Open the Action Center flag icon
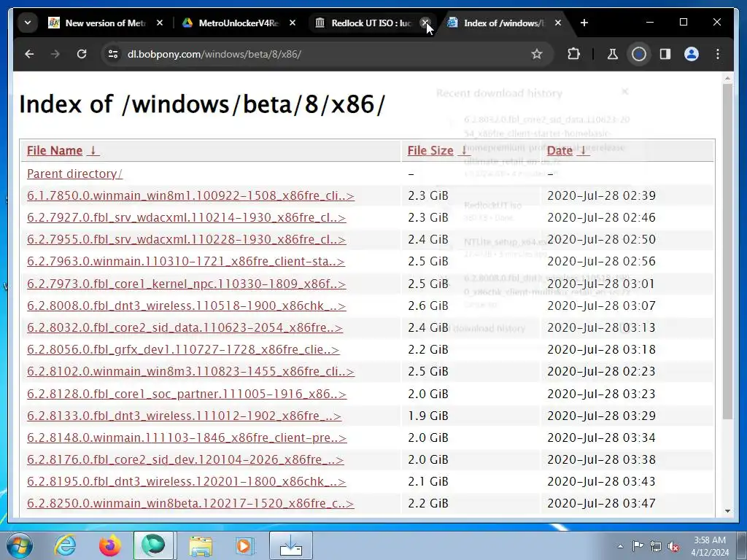 click(x=638, y=546)
